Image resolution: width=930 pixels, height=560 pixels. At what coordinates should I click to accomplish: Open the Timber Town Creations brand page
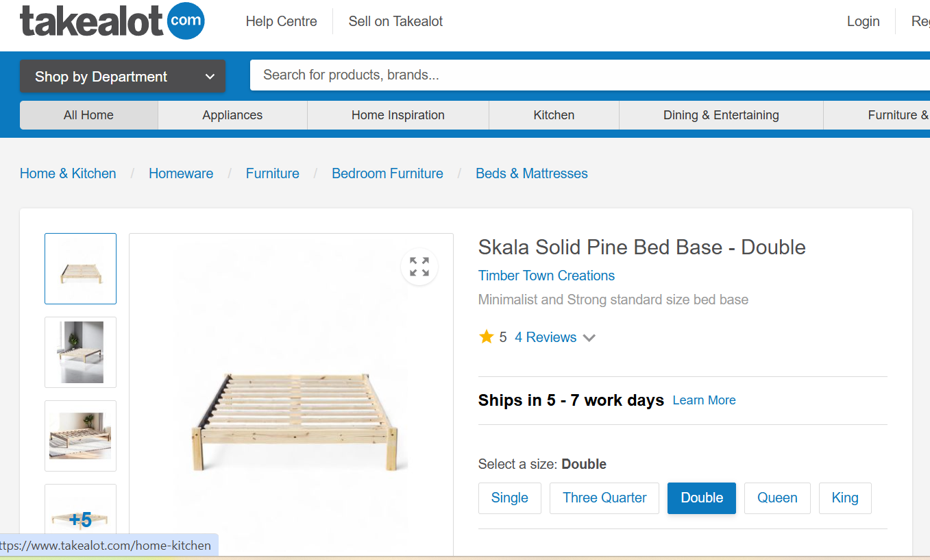546,275
